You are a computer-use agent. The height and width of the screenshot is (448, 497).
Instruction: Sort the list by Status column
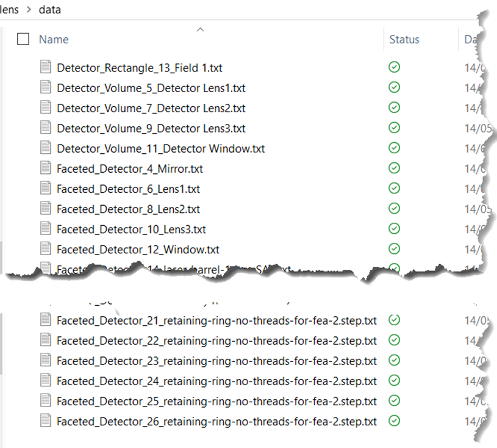click(404, 40)
